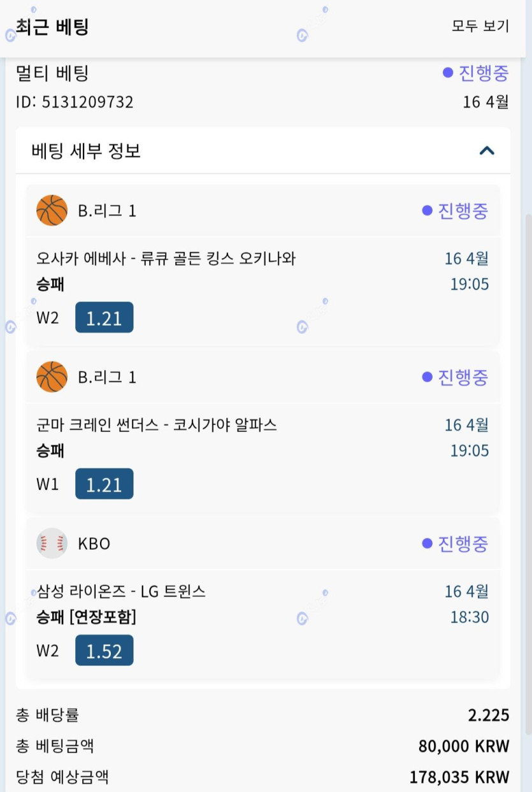The image size is (532, 792).
Task: Click the 베팅 세부 정보 header label
Action: (x=86, y=151)
